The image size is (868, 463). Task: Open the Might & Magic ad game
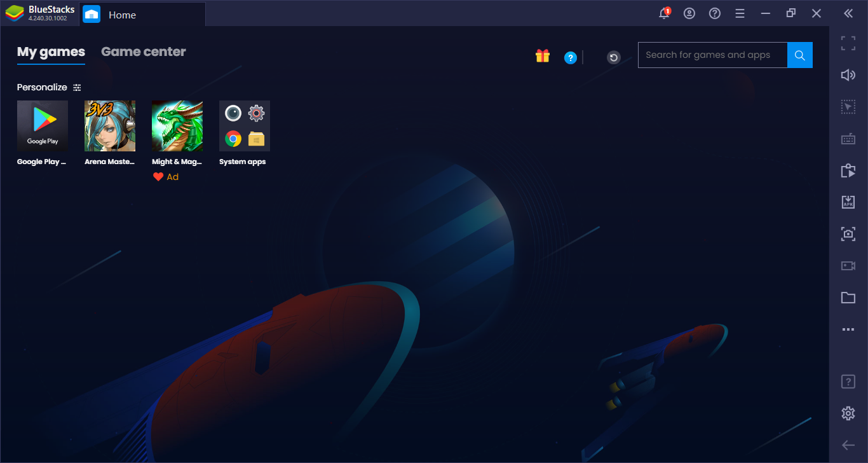click(177, 126)
